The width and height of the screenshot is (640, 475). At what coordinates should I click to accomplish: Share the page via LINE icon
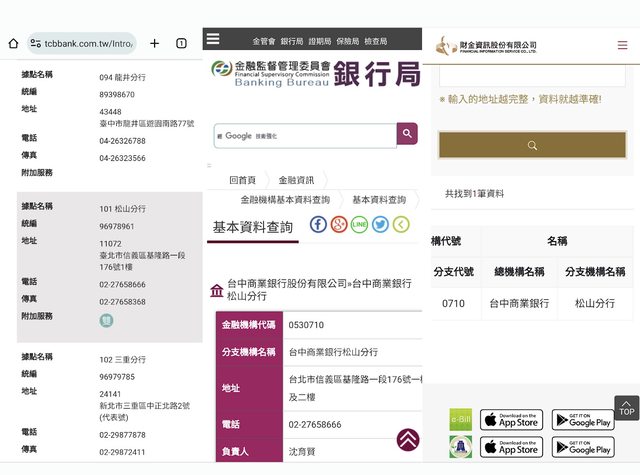(x=360, y=224)
